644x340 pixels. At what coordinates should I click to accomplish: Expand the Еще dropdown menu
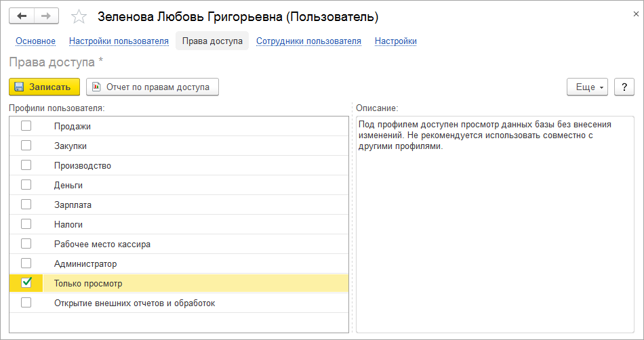pos(587,87)
